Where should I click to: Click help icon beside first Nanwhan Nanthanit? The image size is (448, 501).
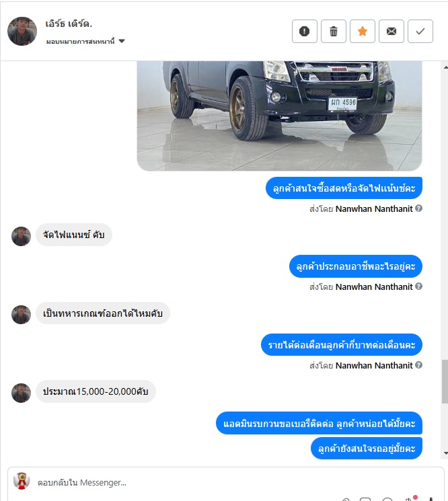[418, 208]
